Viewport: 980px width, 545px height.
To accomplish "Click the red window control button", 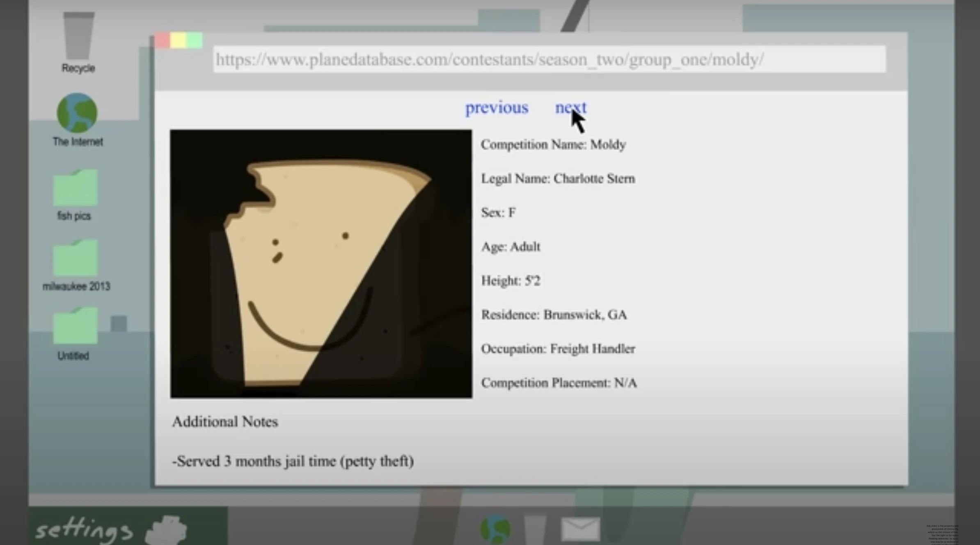I will (x=163, y=41).
